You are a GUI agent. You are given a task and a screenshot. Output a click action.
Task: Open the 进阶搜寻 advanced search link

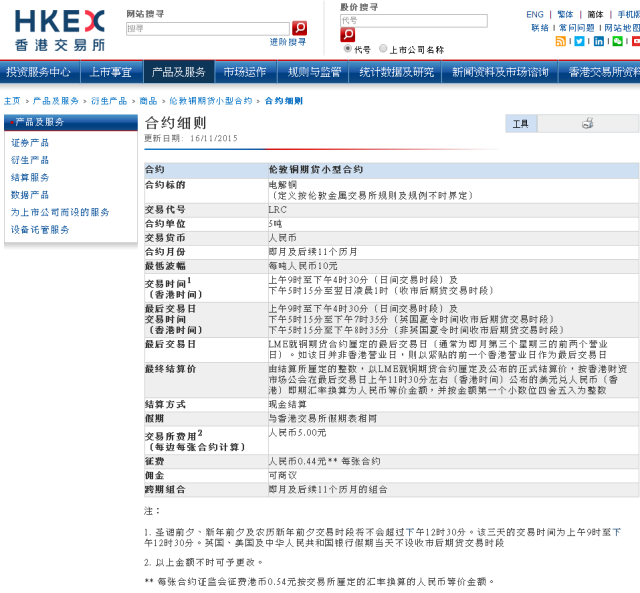[x=287, y=42]
